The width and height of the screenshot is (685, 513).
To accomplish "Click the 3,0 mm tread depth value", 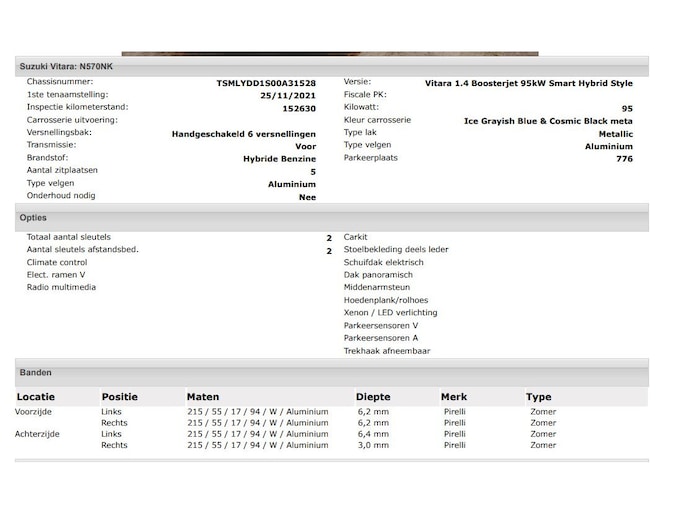I will pyautogui.click(x=372, y=445).
